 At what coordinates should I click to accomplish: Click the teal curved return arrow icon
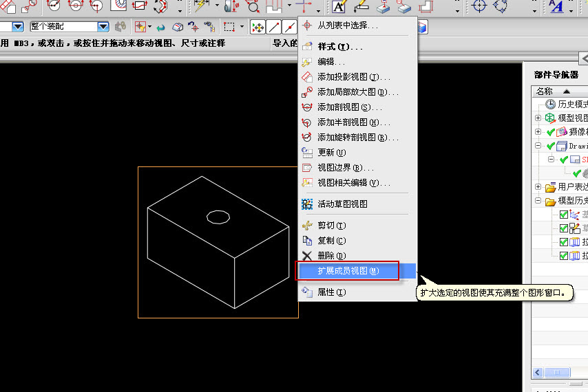(x=160, y=28)
